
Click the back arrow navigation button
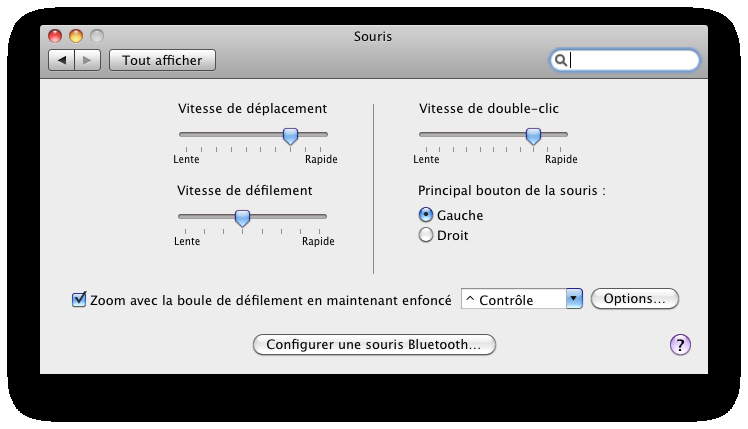click(62, 61)
